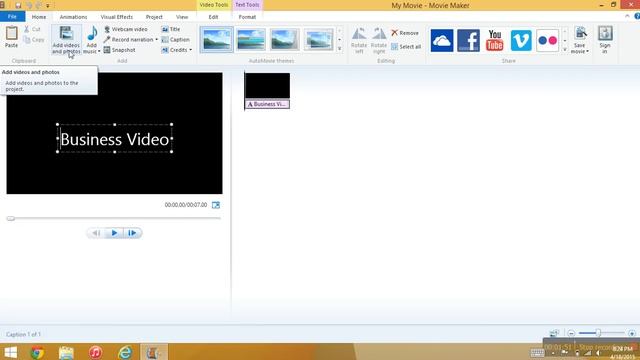The image size is (640, 360).
Task: Open Text Tools Format tab
Action: coord(247,17)
